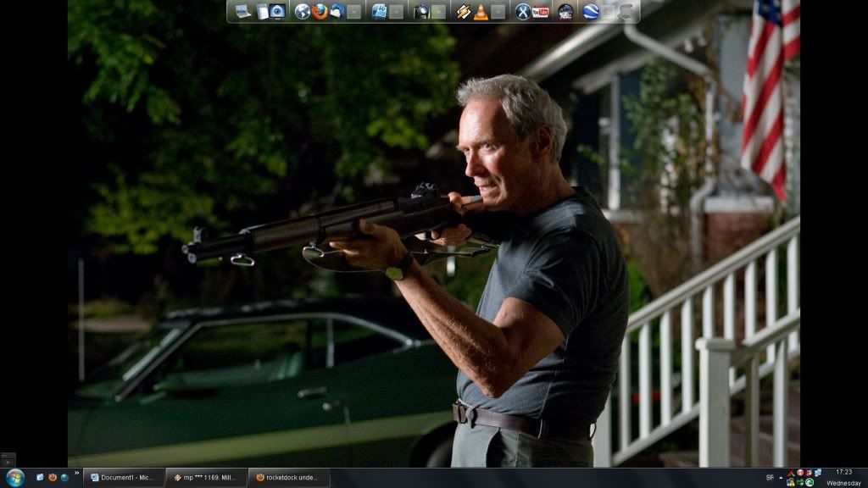Show hidden system tray icons

(781, 478)
